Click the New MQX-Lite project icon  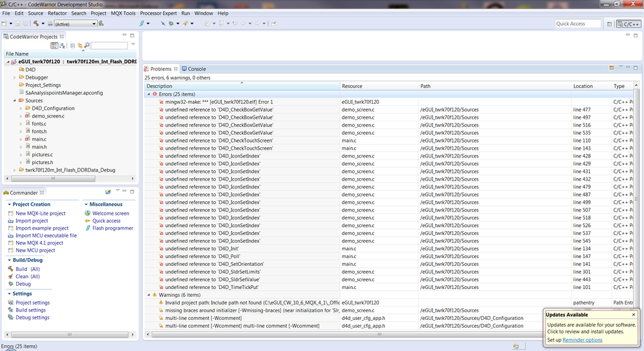click(x=11, y=214)
